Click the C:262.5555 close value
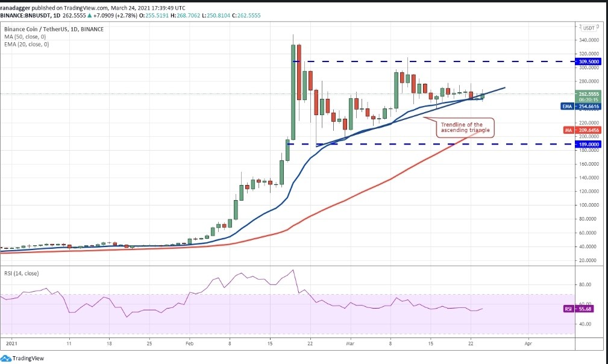The width and height of the screenshot is (608, 364). [246, 16]
